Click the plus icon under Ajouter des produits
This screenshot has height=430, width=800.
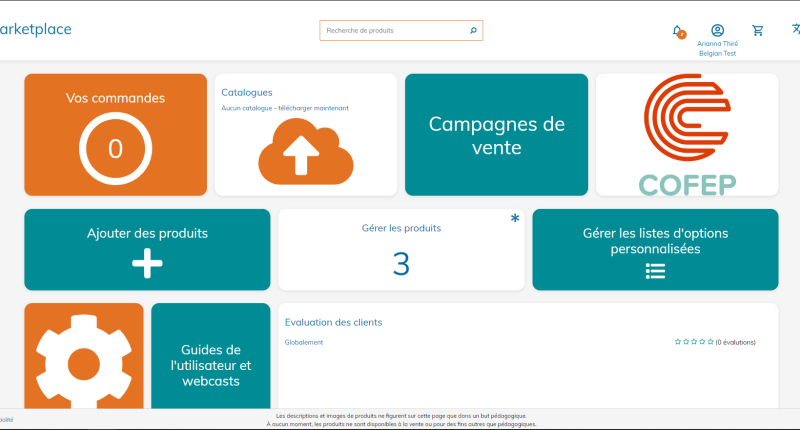[x=147, y=263]
